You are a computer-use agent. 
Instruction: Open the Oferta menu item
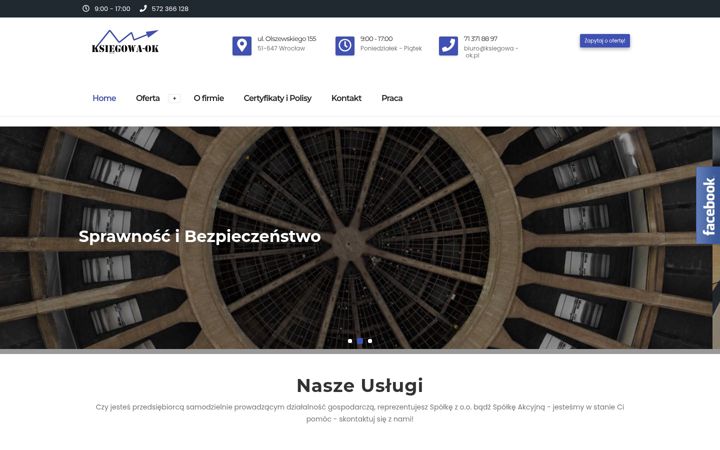(x=148, y=98)
